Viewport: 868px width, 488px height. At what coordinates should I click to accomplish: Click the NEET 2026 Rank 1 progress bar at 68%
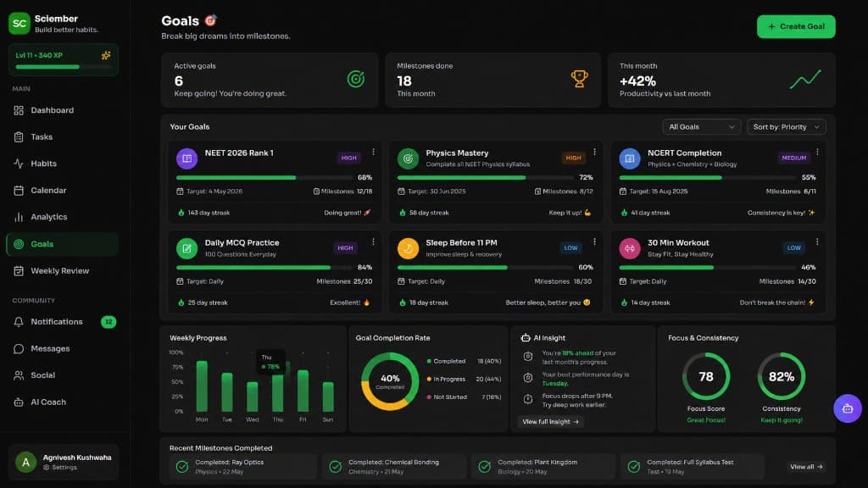click(x=264, y=178)
